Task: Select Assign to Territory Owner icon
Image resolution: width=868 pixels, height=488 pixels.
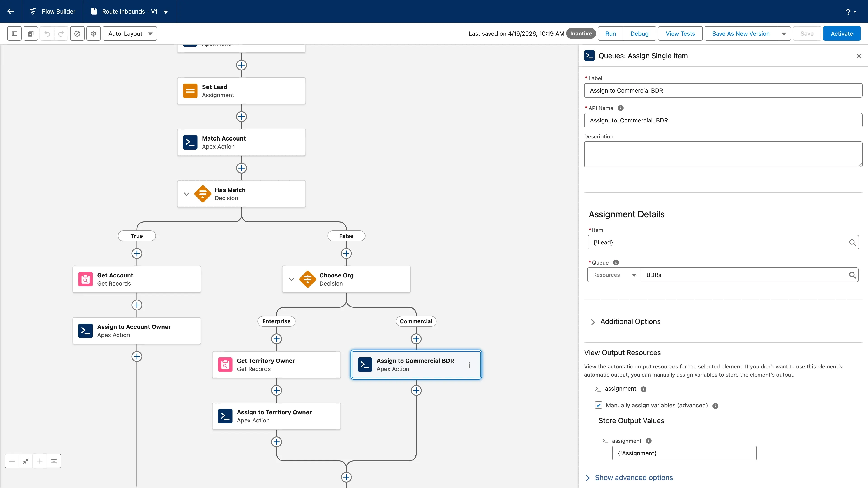Action: click(x=225, y=416)
